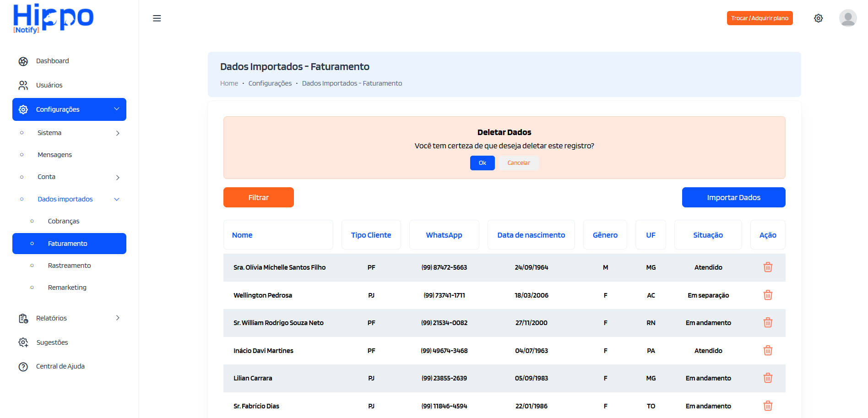Delete the Wellington Pedrosa record
This screenshot has height=418, width=868.
(768, 295)
